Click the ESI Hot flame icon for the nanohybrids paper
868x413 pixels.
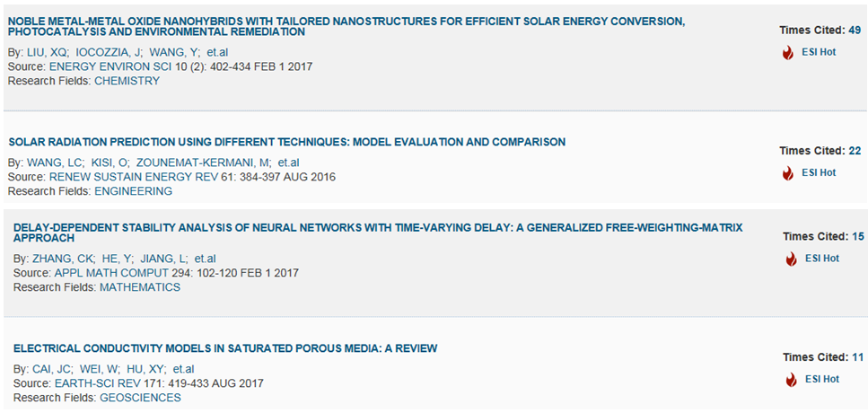point(788,53)
